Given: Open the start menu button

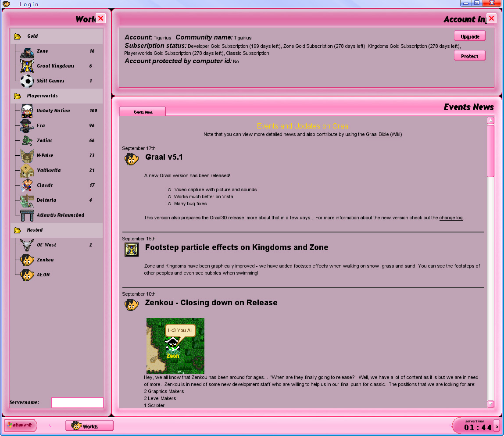Looking at the screenshot, I should [21, 425].
